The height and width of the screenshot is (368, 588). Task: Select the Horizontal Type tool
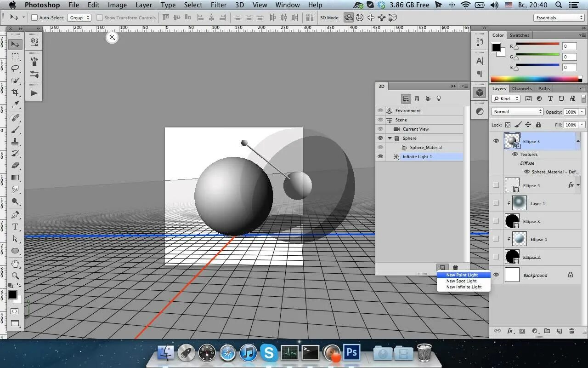(15, 227)
